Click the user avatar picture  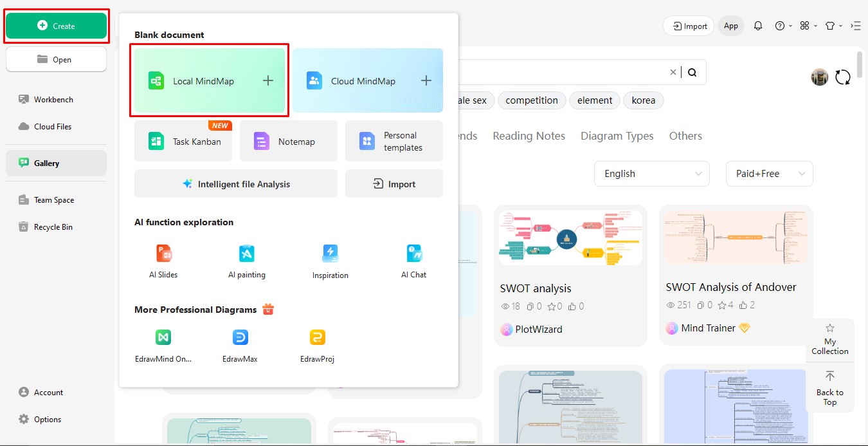click(x=820, y=77)
